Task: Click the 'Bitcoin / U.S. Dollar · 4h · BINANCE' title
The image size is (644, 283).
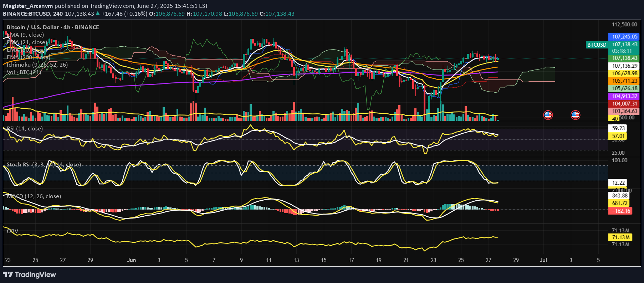Action: pos(53,27)
